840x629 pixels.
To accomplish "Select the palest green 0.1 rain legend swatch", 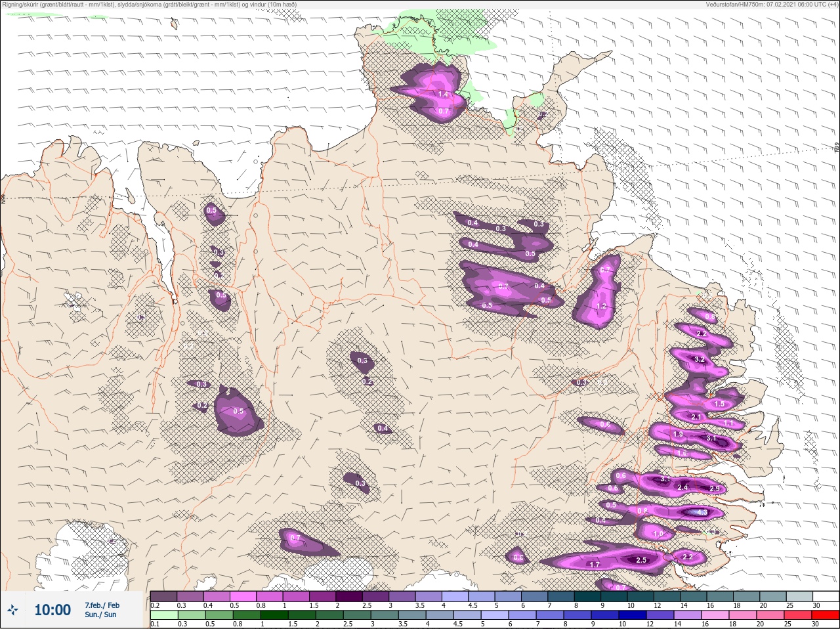I will tap(163, 615).
